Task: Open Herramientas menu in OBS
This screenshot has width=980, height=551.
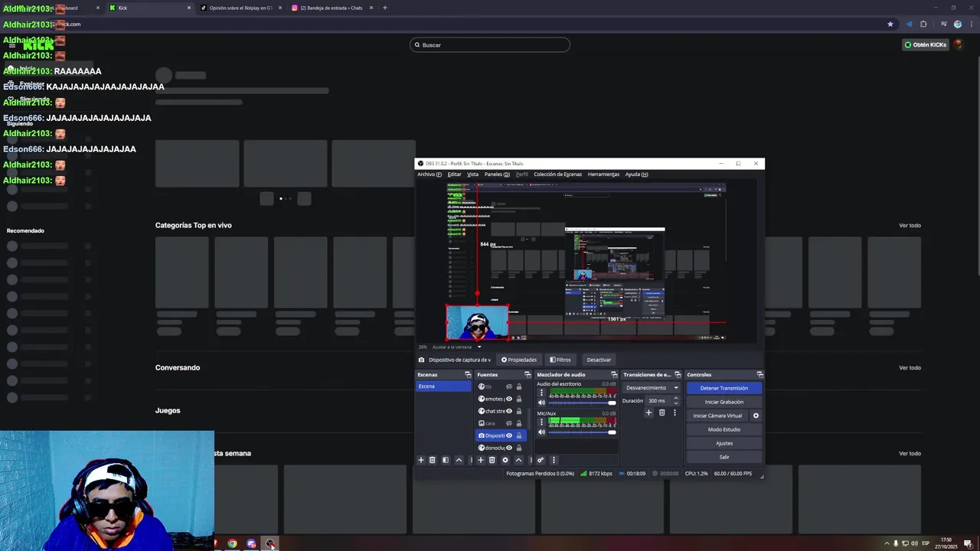Action: click(x=603, y=174)
